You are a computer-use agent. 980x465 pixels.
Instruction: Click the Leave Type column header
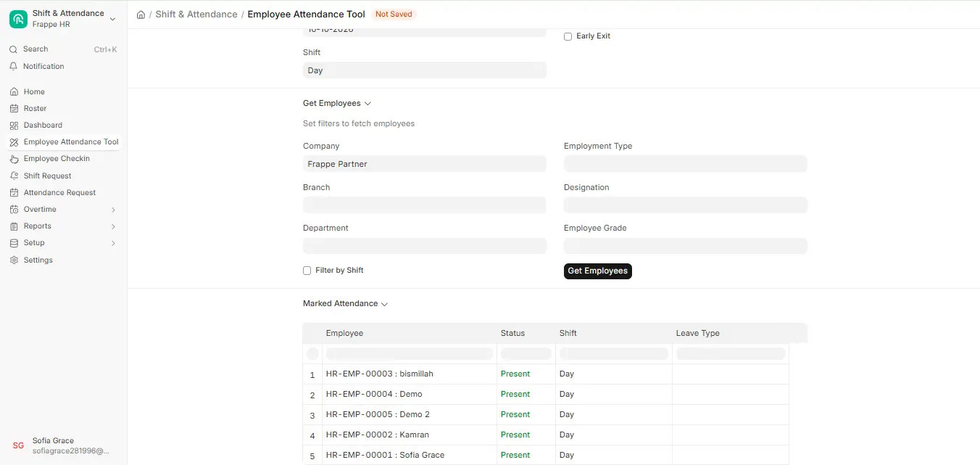pyautogui.click(x=697, y=334)
